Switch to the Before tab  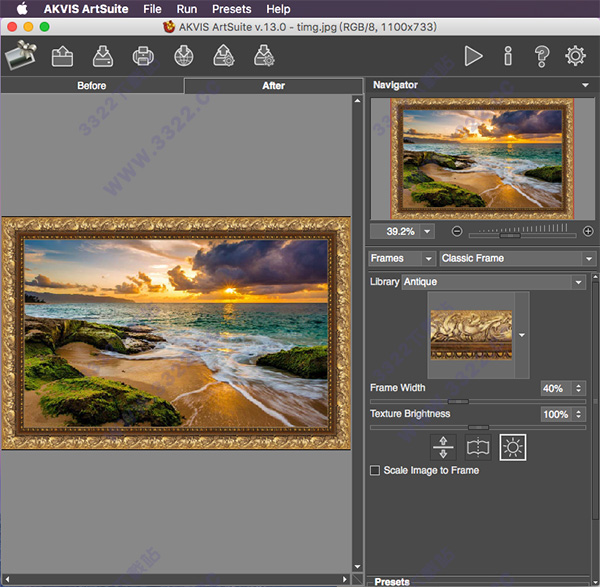92,85
